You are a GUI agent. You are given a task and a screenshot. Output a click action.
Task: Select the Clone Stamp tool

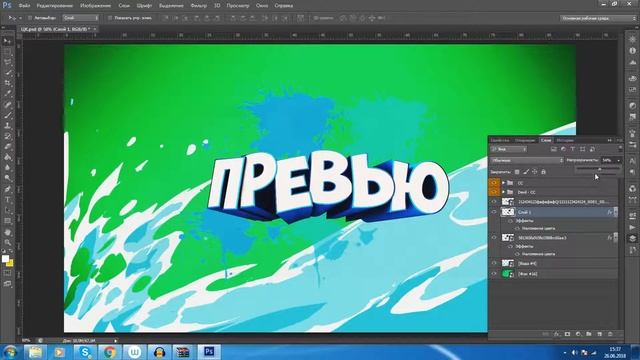click(x=7, y=126)
